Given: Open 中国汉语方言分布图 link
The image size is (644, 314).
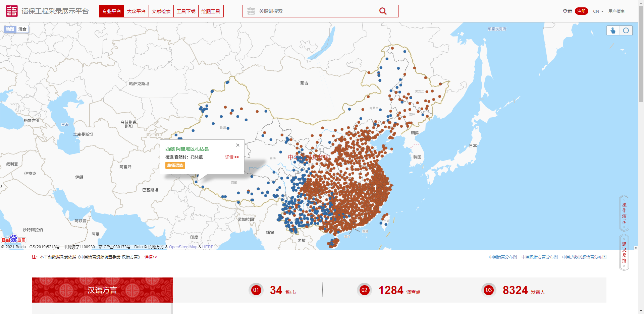Looking at the screenshot, I should [x=540, y=257].
